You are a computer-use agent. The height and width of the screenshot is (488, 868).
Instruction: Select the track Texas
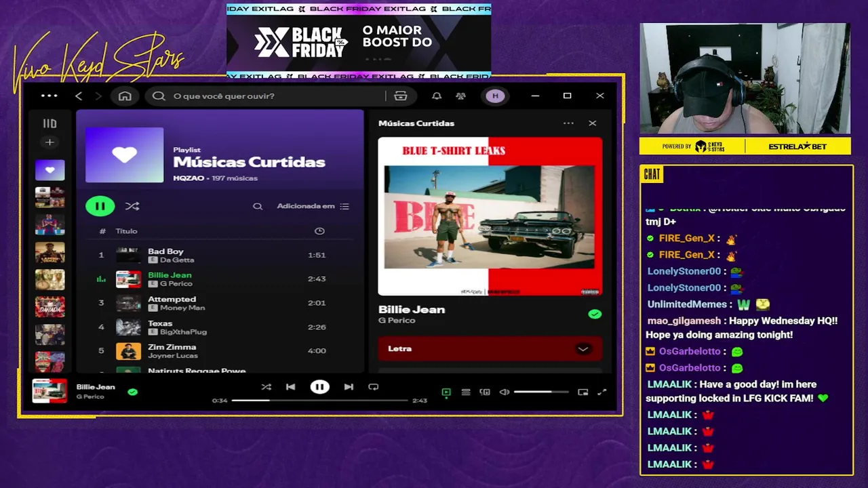220,327
